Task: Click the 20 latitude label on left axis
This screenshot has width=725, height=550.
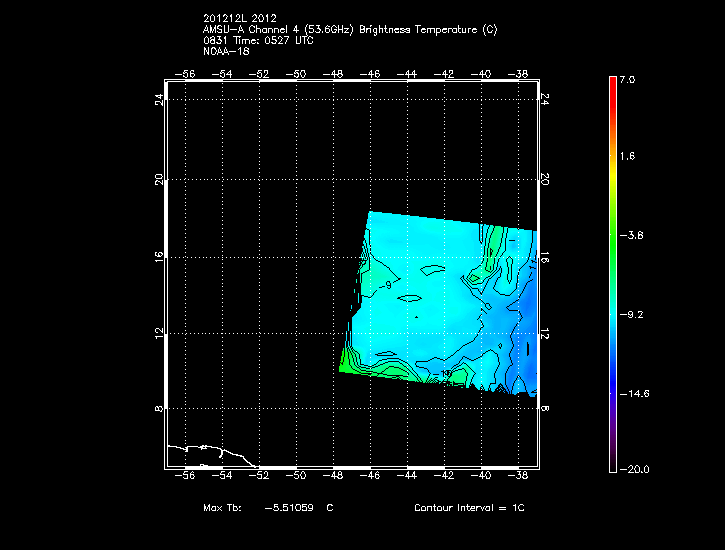Action: pyautogui.click(x=158, y=180)
